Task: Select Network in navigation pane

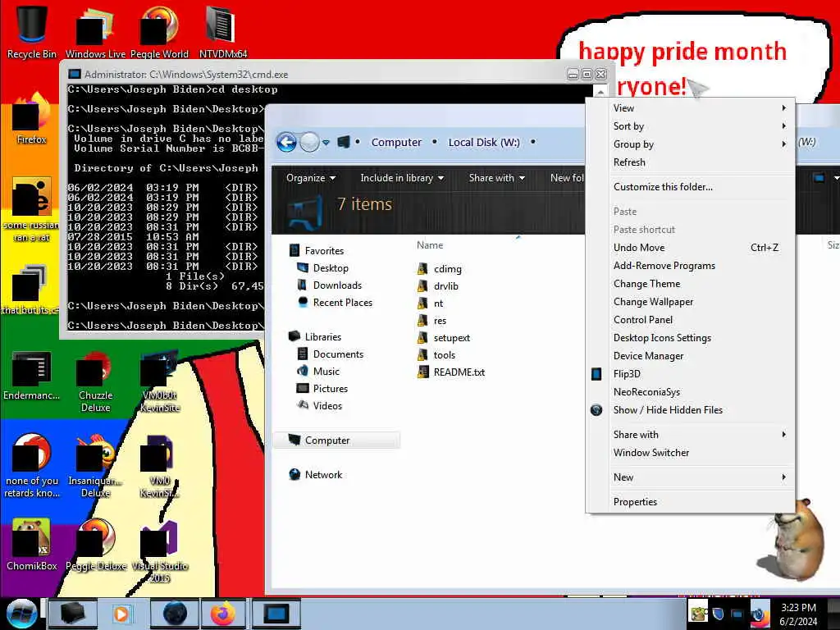Action: coord(316,475)
